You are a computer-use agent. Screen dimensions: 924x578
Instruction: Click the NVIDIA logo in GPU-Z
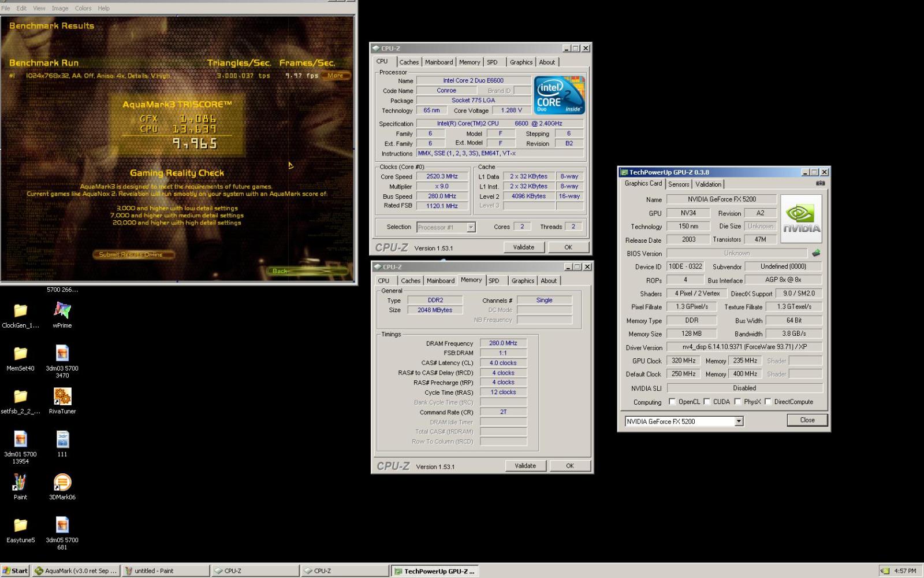(801, 219)
